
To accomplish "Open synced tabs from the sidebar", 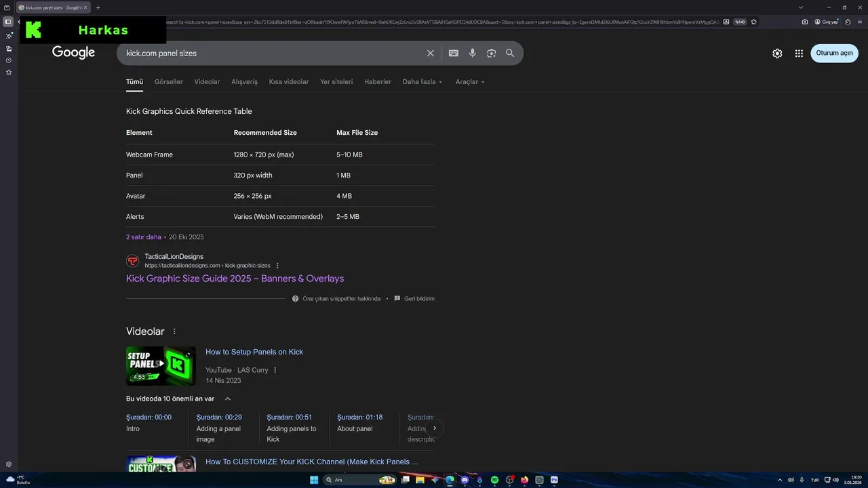I will (x=9, y=48).
